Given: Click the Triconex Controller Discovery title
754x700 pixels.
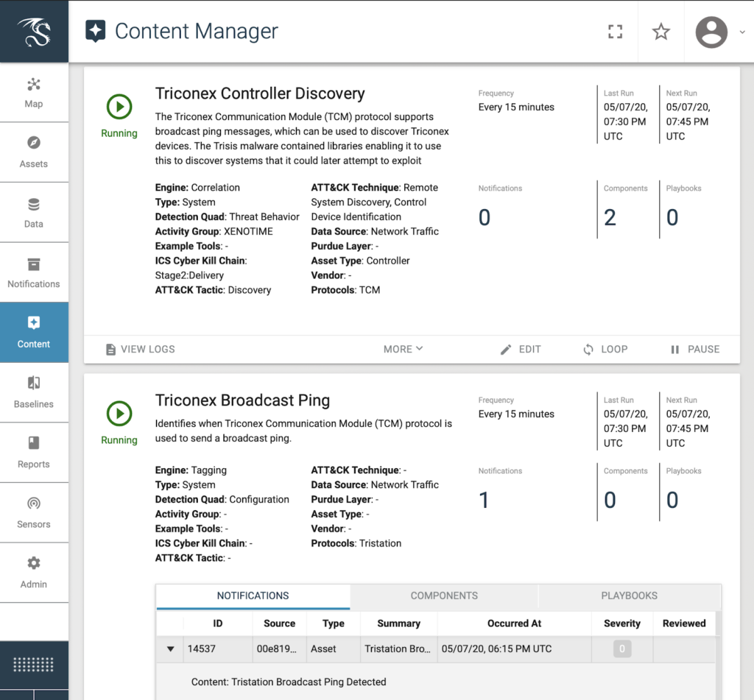Looking at the screenshot, I should tap(260, 93).
